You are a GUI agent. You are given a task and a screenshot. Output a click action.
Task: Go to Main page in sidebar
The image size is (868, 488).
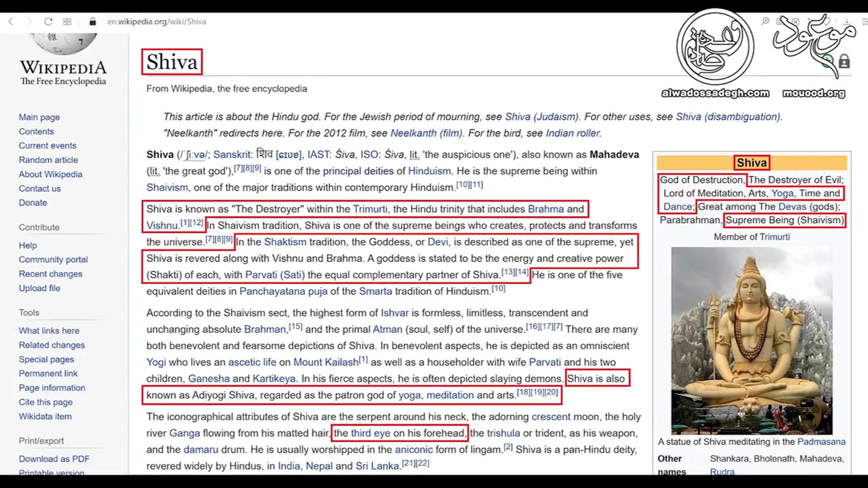click(x=39, y=117)
